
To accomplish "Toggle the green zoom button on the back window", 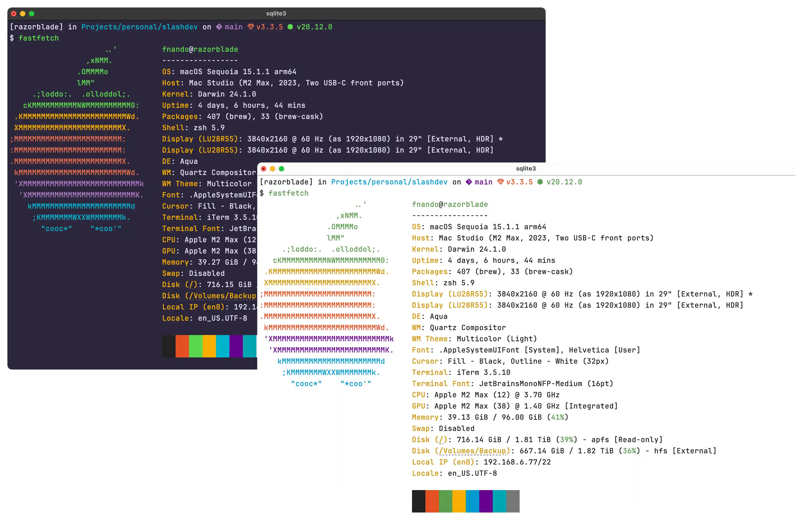I will click(x=32, y=14).
